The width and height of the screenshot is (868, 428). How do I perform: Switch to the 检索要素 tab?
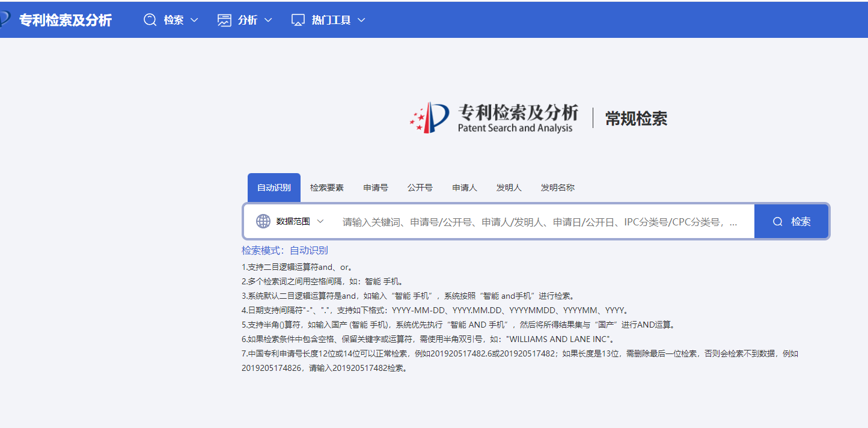click(x=327, y=188)
